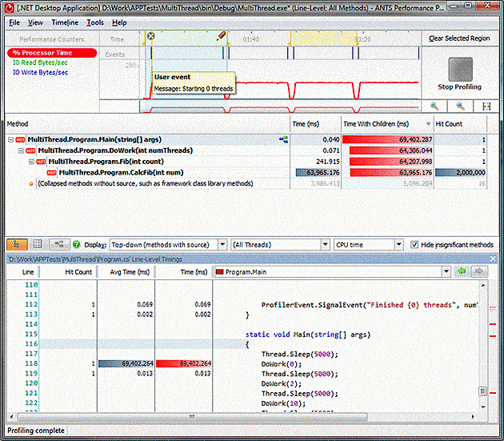Open the Timeline menu
504x441 pixels.
(x=65, y=22)
